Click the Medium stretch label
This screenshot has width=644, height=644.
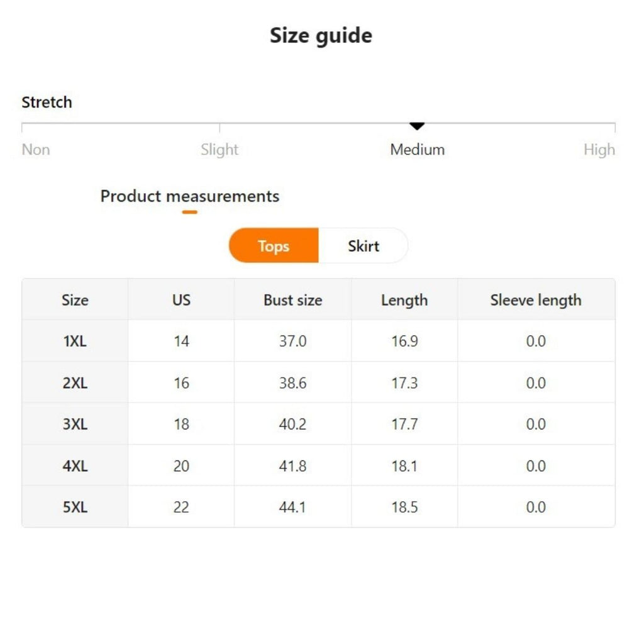click(x=417, y=150)
